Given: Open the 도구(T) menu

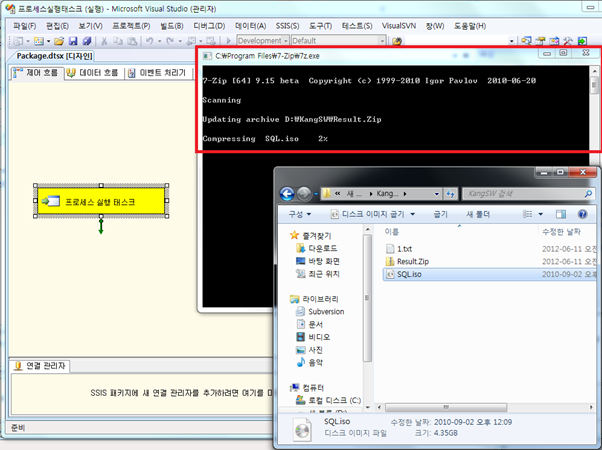Looking at the screenshot, I should coord(320,26).
